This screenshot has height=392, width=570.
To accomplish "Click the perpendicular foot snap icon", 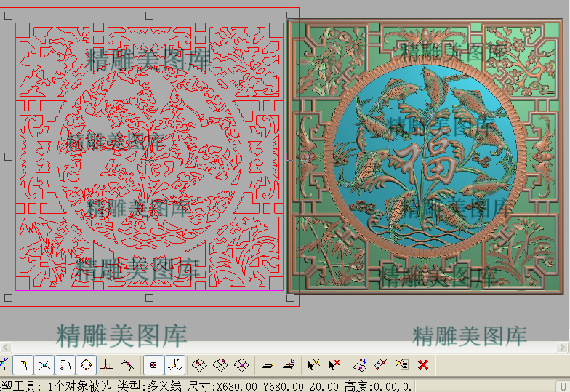I will pyautogui.click(x=106, y=365).
